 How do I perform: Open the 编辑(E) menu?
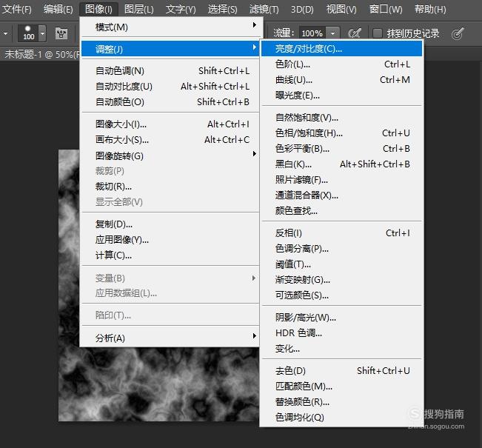[x=58, y=9]
